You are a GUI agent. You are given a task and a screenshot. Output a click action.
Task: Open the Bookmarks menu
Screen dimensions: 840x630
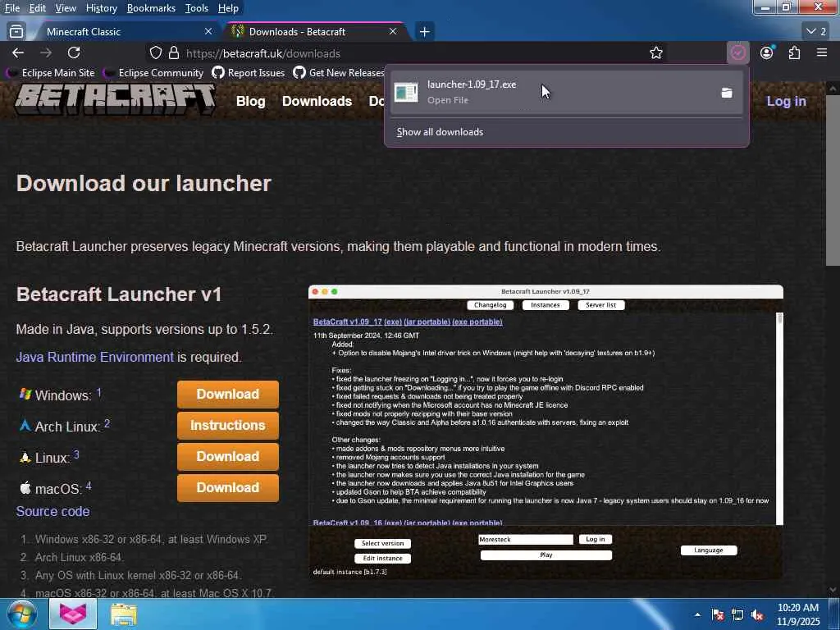(x=151, y=8)
